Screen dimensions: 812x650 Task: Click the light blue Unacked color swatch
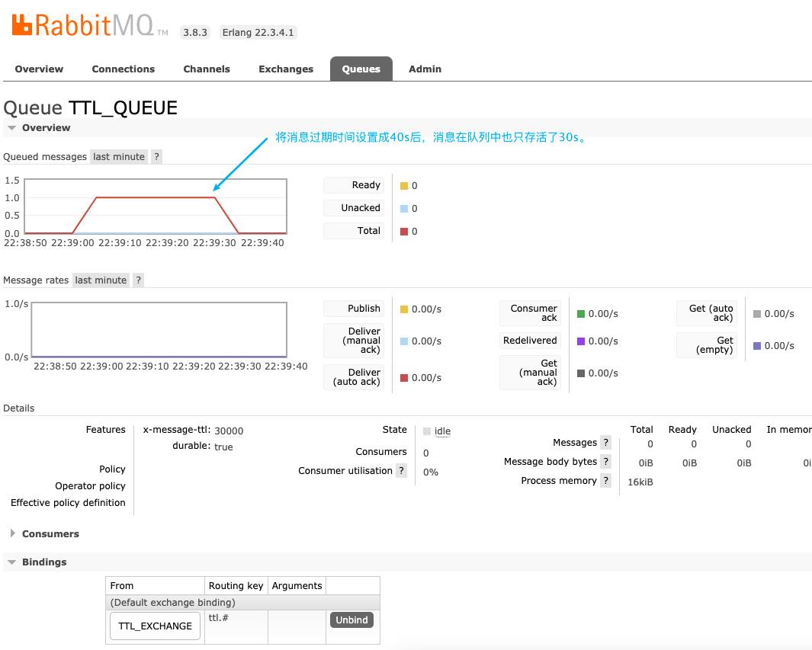pyautogui.click(x=404, y=209)
